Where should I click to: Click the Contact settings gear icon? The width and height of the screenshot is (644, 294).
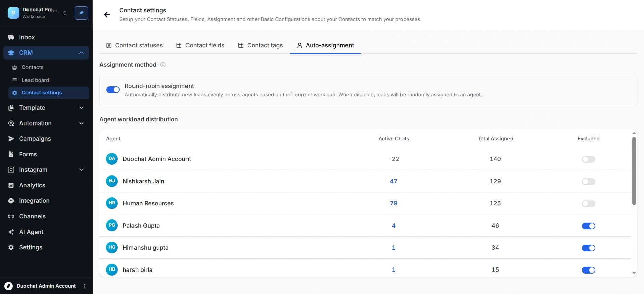[x=14, y=93]
